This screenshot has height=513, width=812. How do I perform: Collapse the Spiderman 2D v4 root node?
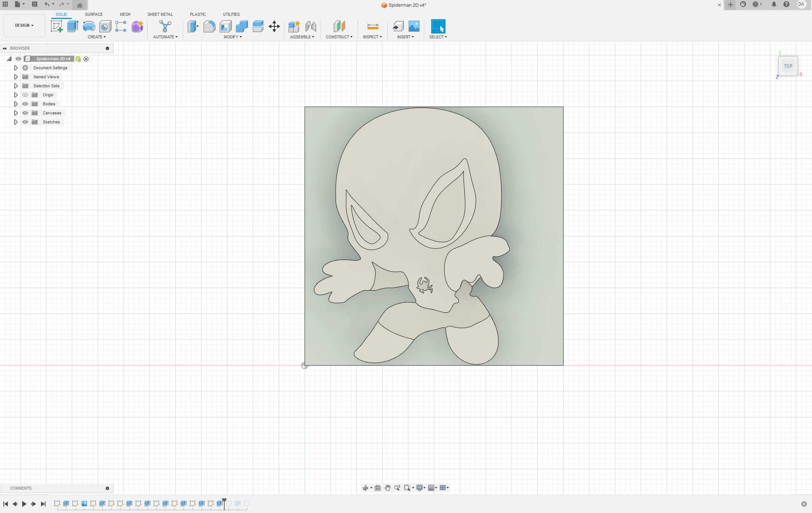(x=9, y=59)
